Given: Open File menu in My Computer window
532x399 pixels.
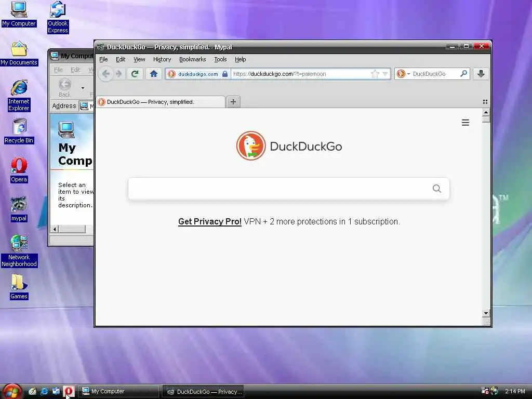Looking at the screenshot, I should coord(58,70).
